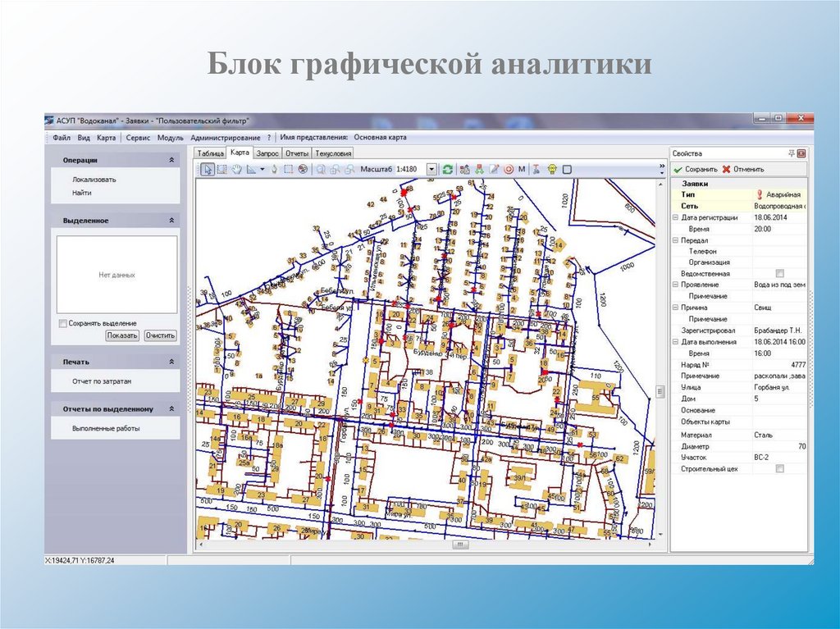Open the Вид menu

coord(84,138)
